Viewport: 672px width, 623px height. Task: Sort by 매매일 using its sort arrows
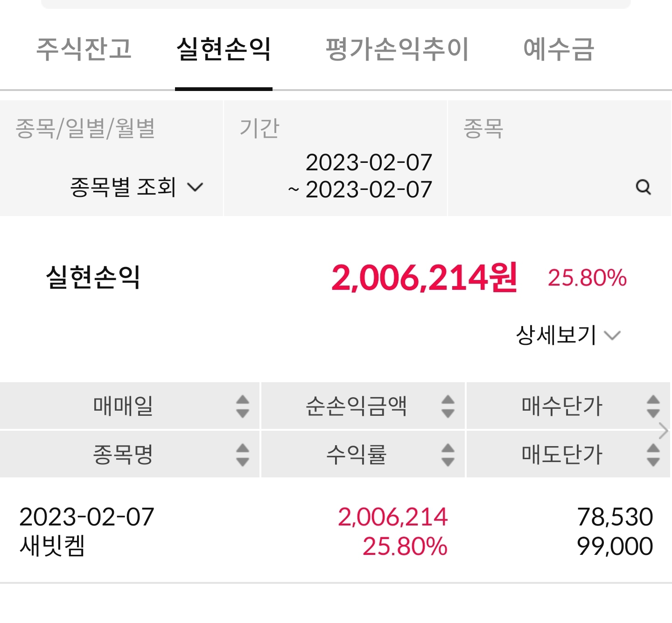[243, 406]
